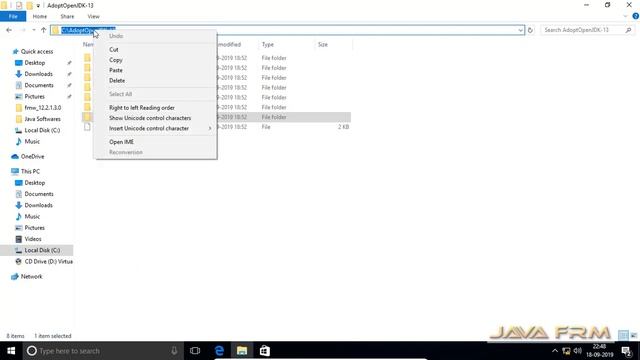Viewport: 640px width, 360px height.
Task: Open the Home ribbon tab
Action: coord(40,16)
